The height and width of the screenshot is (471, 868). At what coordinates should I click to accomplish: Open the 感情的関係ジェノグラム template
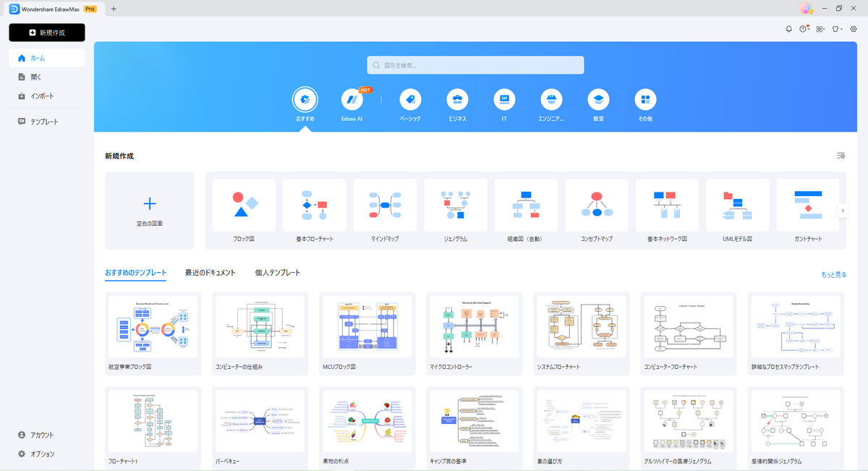coord(796,428)
